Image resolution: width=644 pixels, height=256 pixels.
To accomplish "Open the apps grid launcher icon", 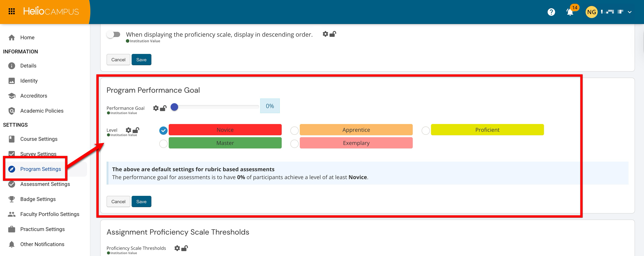I will 11,11.
